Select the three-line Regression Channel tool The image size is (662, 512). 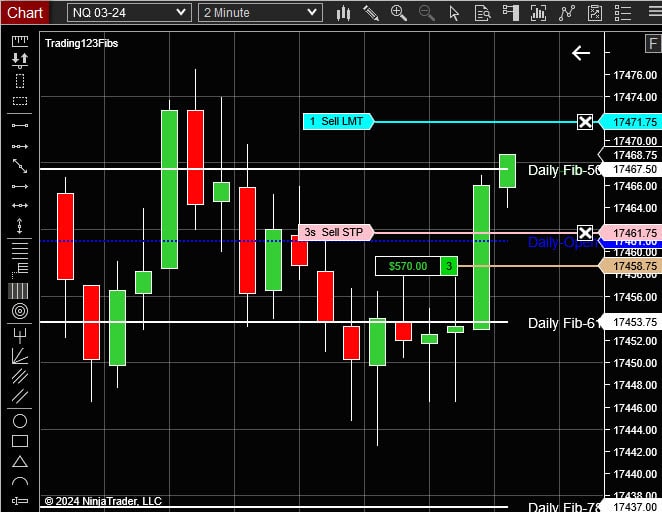(20, 376)
